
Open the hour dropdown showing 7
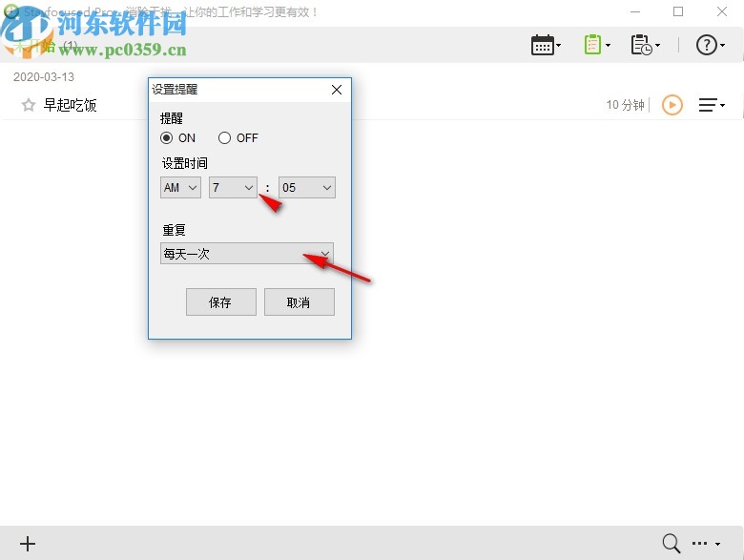click(x=233, y=187)
